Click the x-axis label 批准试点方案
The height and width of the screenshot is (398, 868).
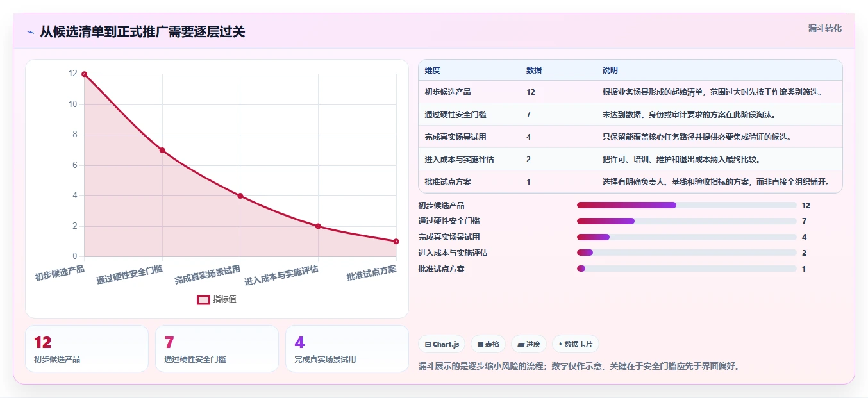[x=371, y=273]
